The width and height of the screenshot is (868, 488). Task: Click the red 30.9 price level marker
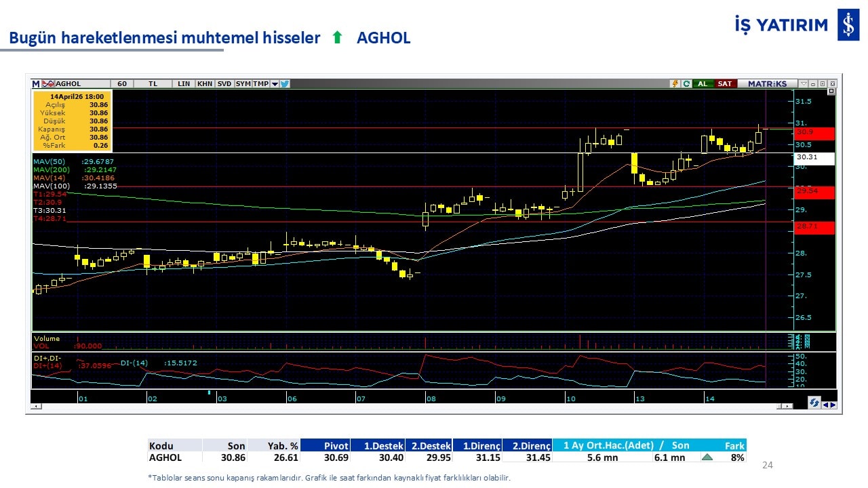pos(814,134)
